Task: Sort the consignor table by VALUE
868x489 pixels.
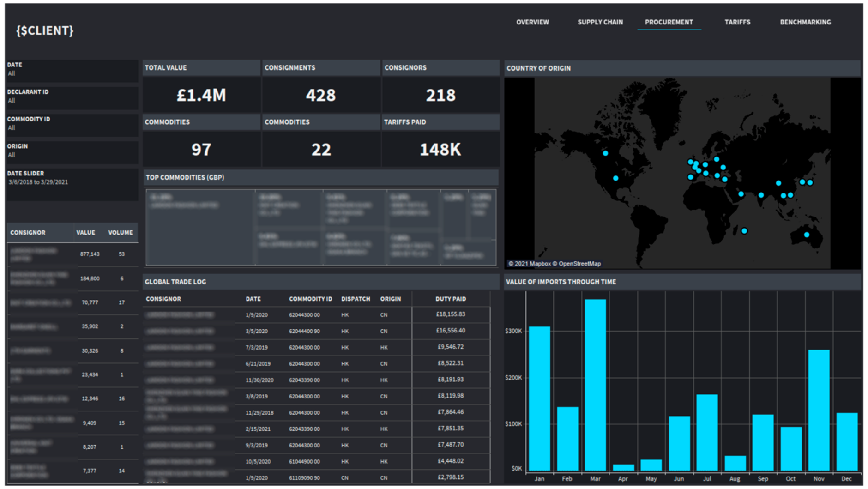Action: 86,233
